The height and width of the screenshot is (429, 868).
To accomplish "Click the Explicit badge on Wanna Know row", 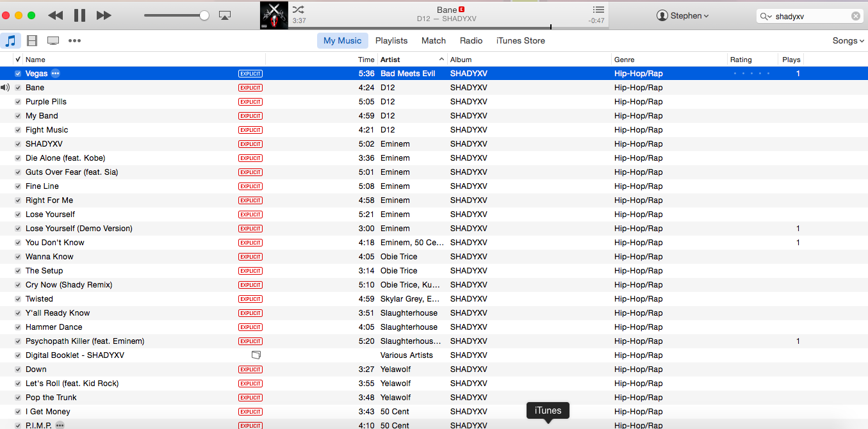I will [x=250, y=257].
